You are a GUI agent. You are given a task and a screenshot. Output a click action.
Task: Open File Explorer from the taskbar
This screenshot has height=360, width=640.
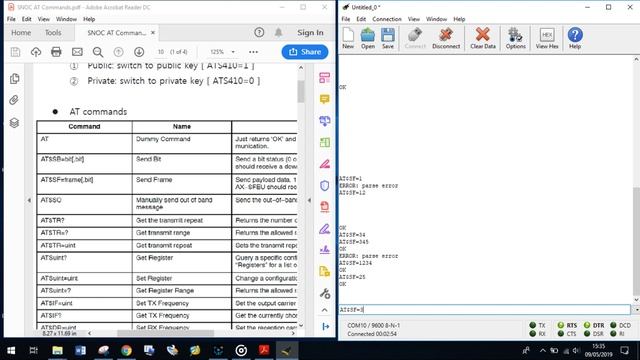click(57, 350)
